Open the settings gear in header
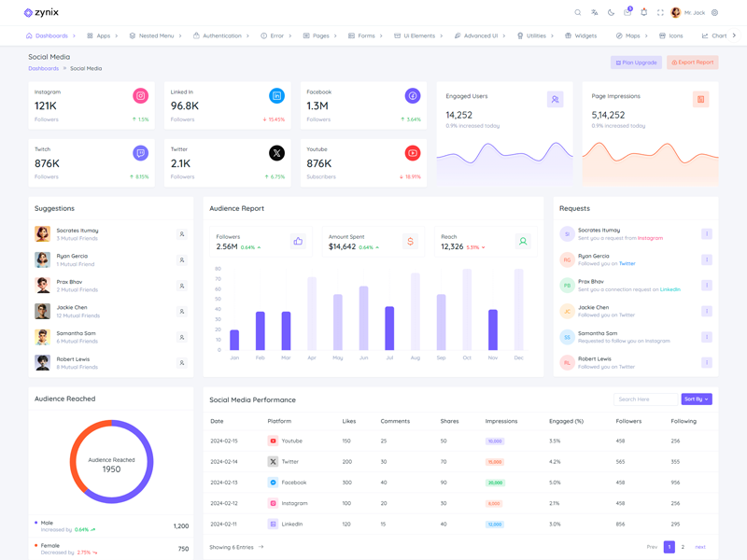The image size is (747, 560). click(715, 13)
